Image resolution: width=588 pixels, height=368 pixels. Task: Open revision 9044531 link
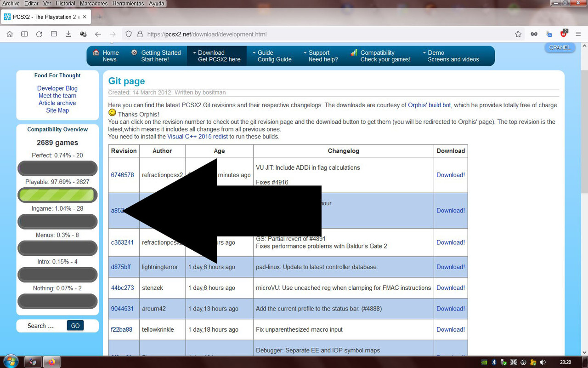122,309
